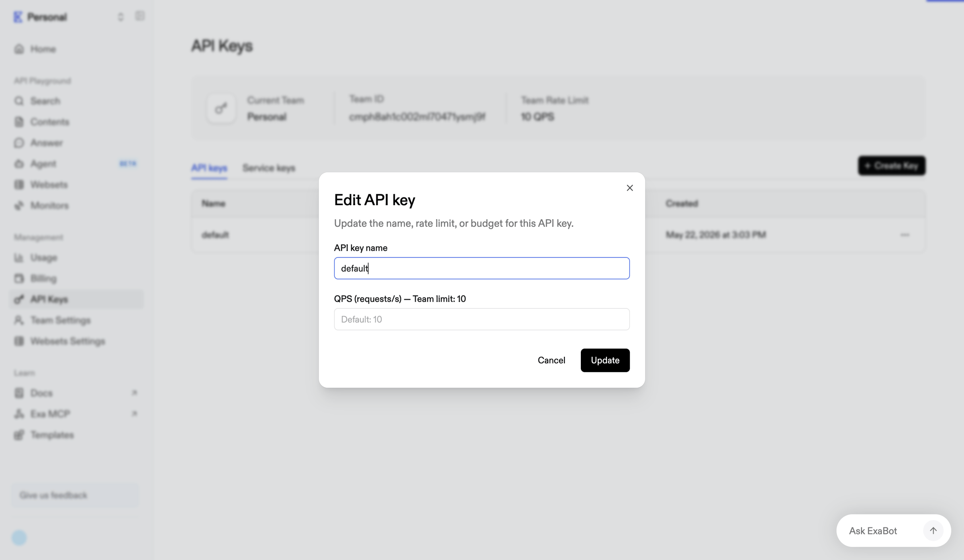The width and height of the screenshot is (964, 560).
Task: Click the default key row name
Action: tap(215, 234)
